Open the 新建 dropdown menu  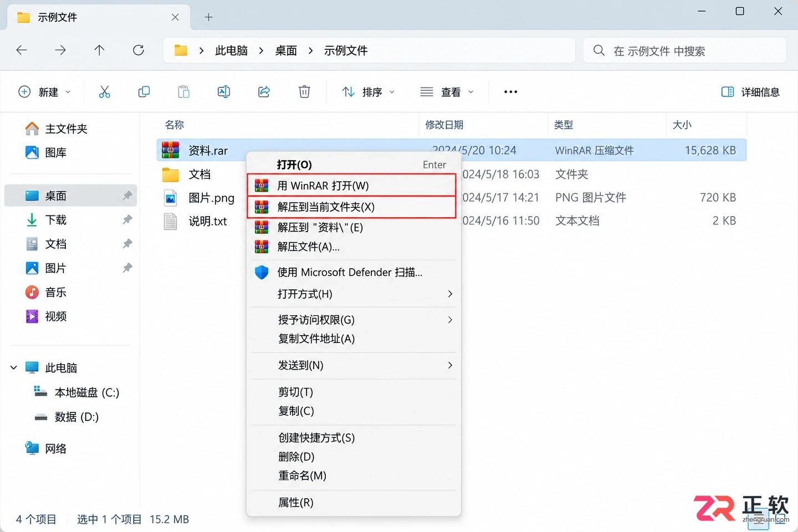coord(44,92)
